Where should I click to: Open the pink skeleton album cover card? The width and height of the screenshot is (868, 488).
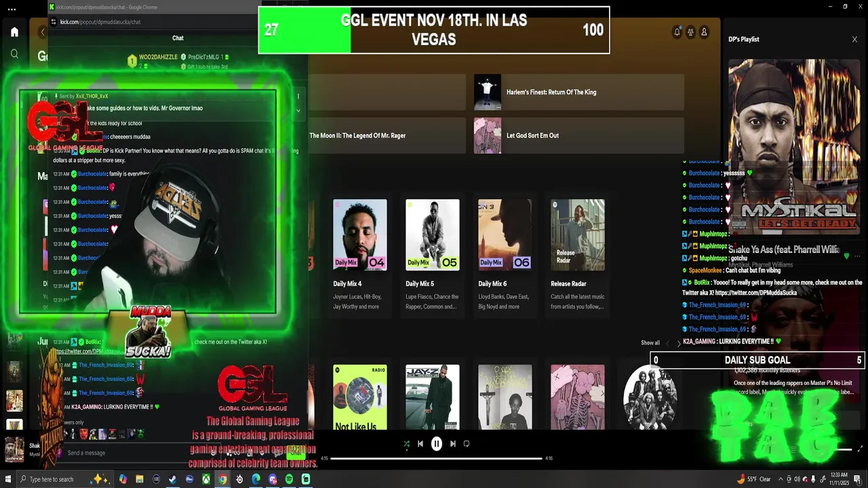(x=578, y=398)
